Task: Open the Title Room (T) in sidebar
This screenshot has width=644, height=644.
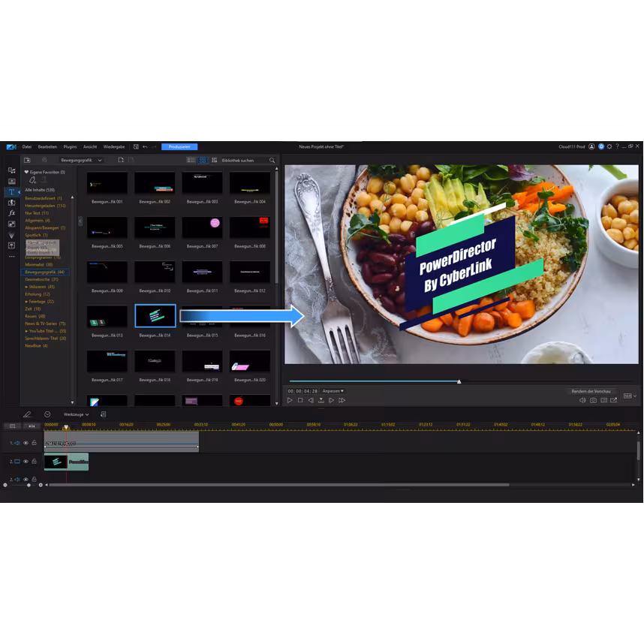Action: coord(11,192)
